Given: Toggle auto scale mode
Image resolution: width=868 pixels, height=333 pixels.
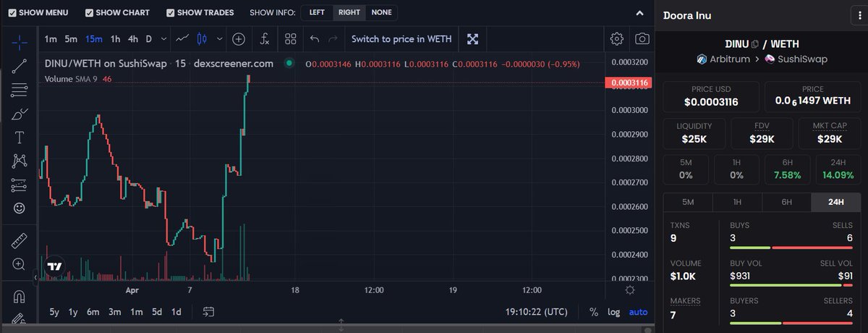Looking at the screenshot, I should 638,312.
